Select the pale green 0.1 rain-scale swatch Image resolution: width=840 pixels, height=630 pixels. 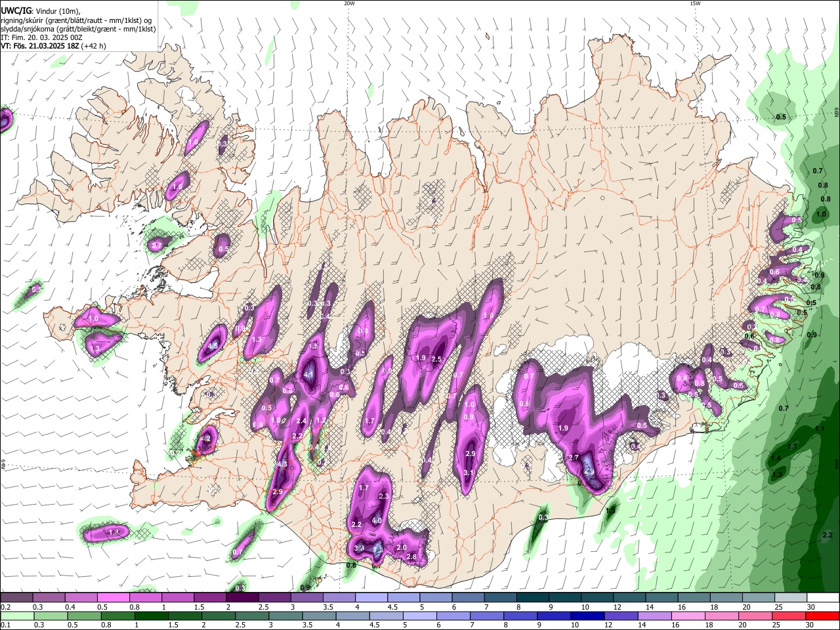coord(16,616)
